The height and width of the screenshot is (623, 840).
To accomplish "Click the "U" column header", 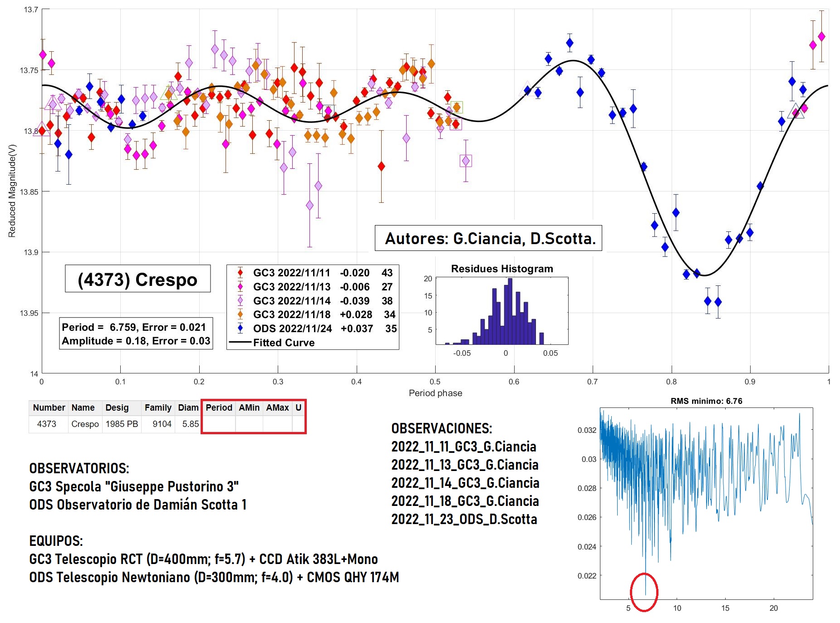I will tap(298, 407).
